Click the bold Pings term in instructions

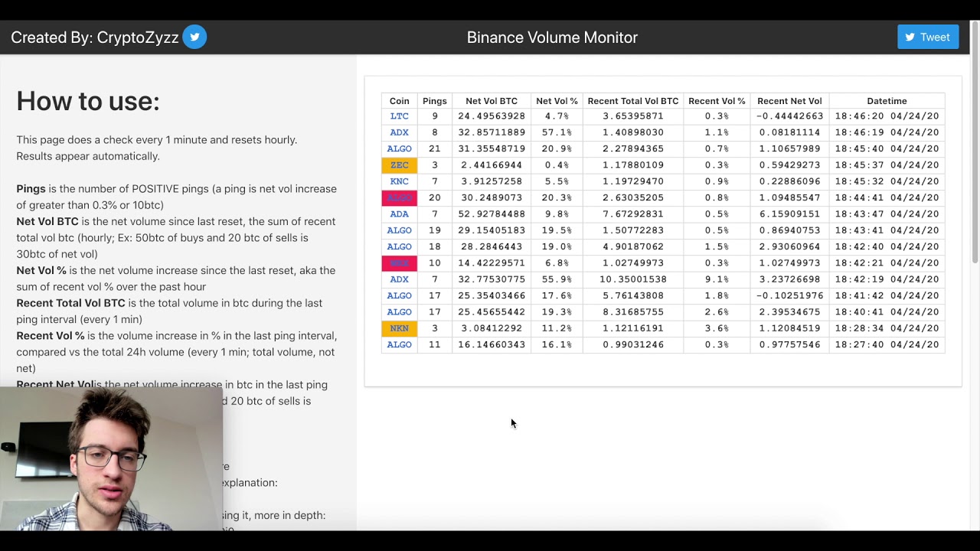pyautogui.click(x=31, y=189)
